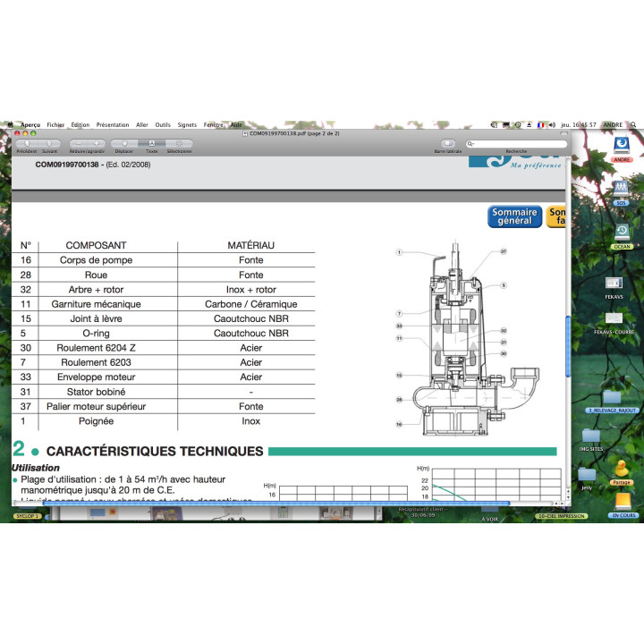Image resolution: width=644 pixels, height=644 pixels.
Task: Click the vertical scrollbar thumb of the PDF
Action: [569, 346]
